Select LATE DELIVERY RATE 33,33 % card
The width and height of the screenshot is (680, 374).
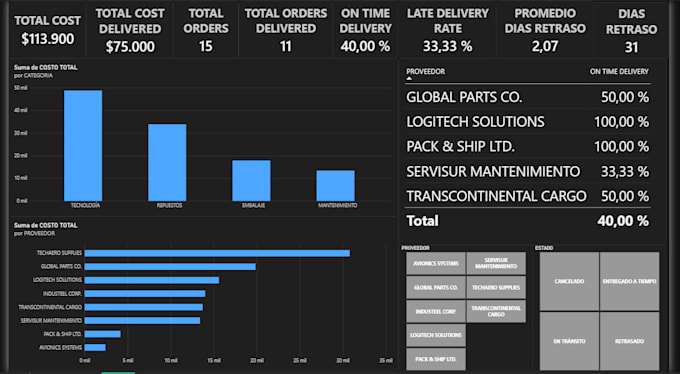(x=448, y=30)
